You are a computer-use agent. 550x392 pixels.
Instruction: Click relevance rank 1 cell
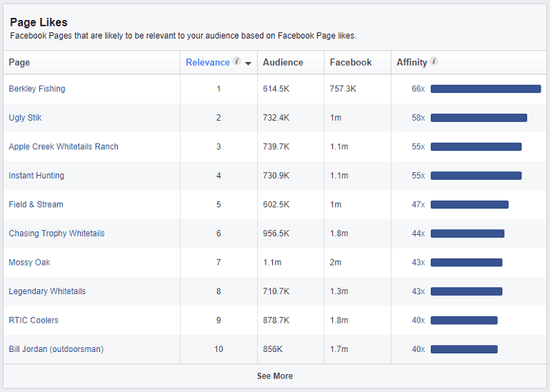pos(219,89)
